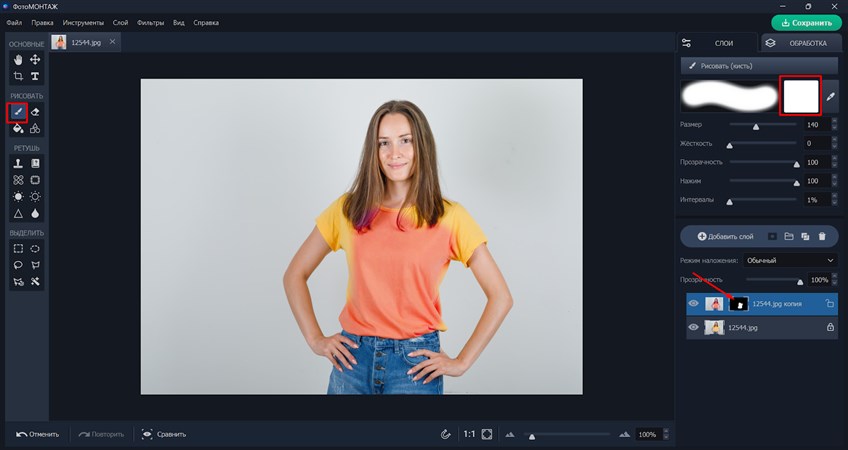Toggle lock on the 12544.jpg layer
Viewport: 848px width, 450px height.
pyautogui.click(x=830, y=327)
